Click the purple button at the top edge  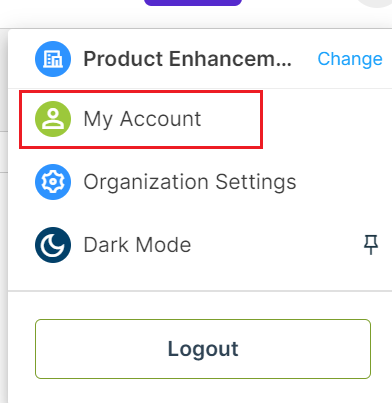pyautogui.click(x=193, y=3)
